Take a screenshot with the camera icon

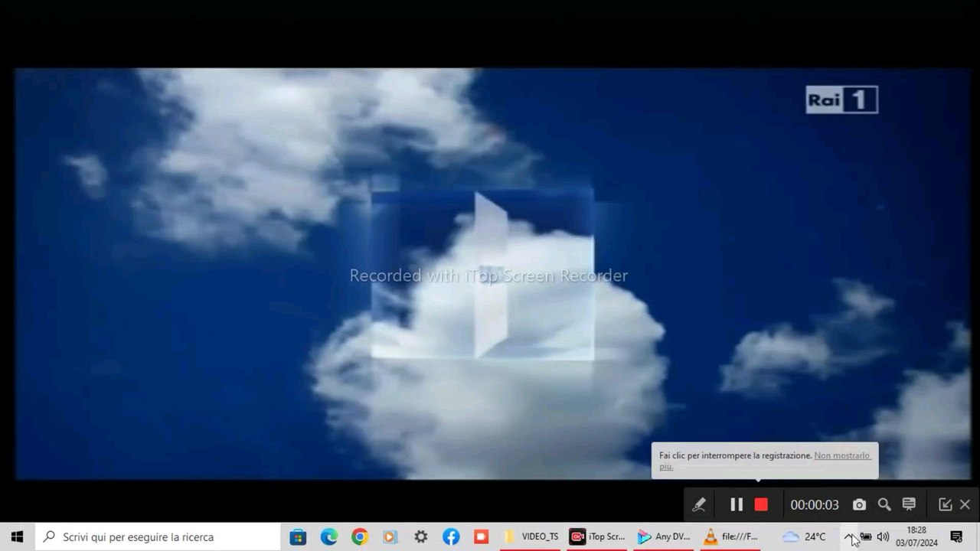click(859, 504)
